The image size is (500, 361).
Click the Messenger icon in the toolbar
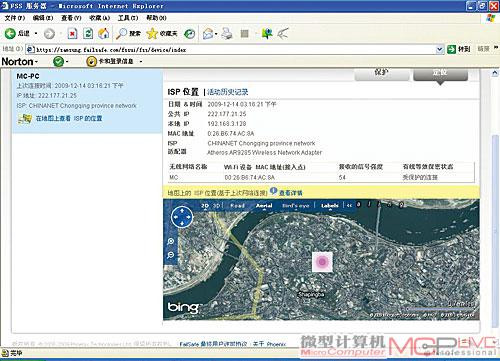tap(267, 33)
